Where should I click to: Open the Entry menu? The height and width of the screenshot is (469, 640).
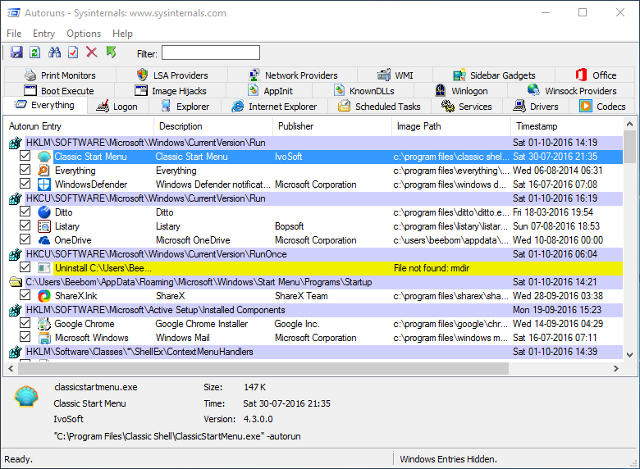click(x=44, y=33)
